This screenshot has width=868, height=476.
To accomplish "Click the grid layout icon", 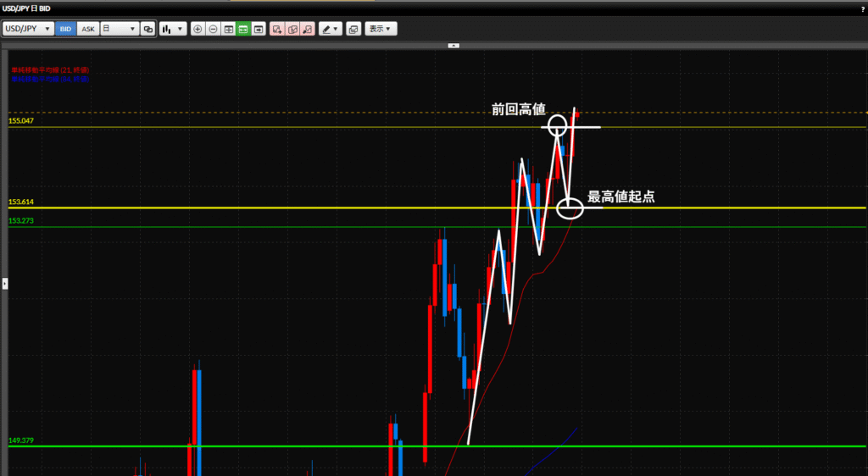I will (228, 29).
